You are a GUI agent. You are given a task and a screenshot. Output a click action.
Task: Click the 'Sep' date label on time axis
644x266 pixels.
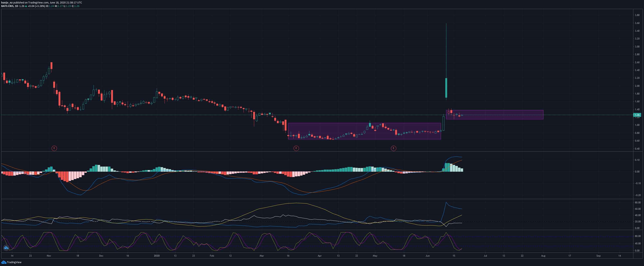pos(598,256)
